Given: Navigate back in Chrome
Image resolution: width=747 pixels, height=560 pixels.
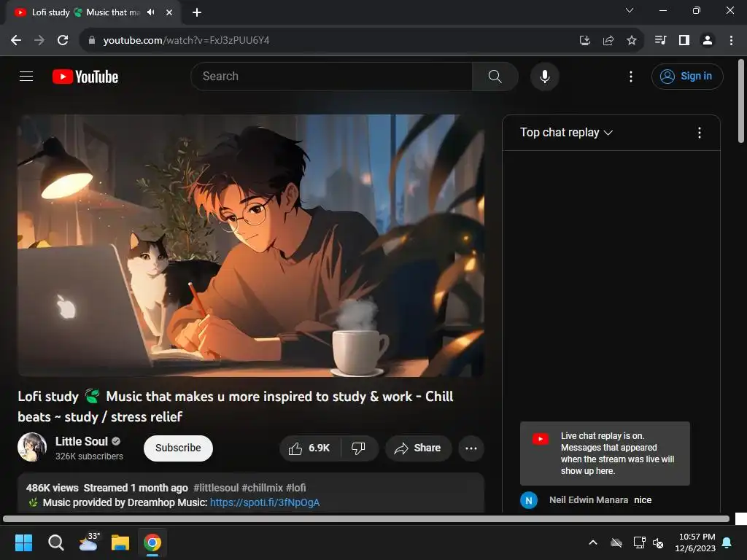Looking at the screenshot, I should [x=16, y=40].
